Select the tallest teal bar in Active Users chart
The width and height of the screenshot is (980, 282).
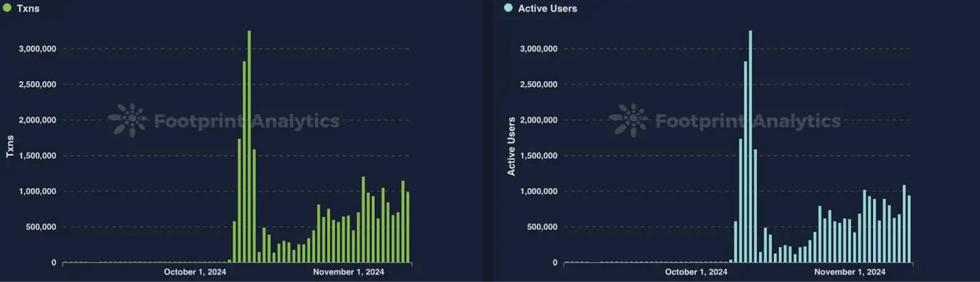point(750,147)
